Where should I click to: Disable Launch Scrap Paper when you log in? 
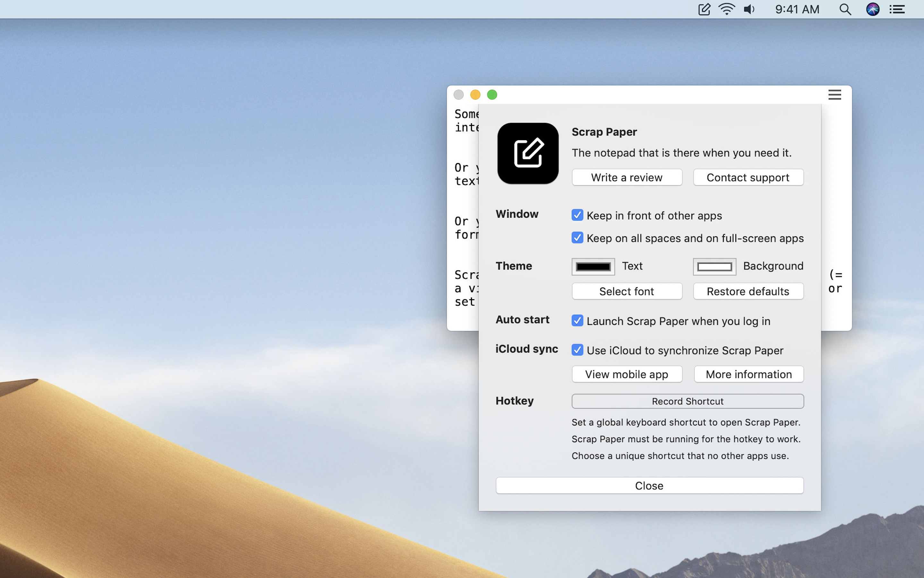point(577,321)
